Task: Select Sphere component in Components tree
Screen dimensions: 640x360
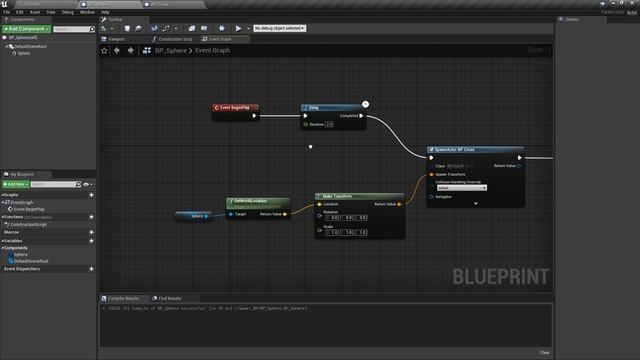Action: click(x=24, y=53)
